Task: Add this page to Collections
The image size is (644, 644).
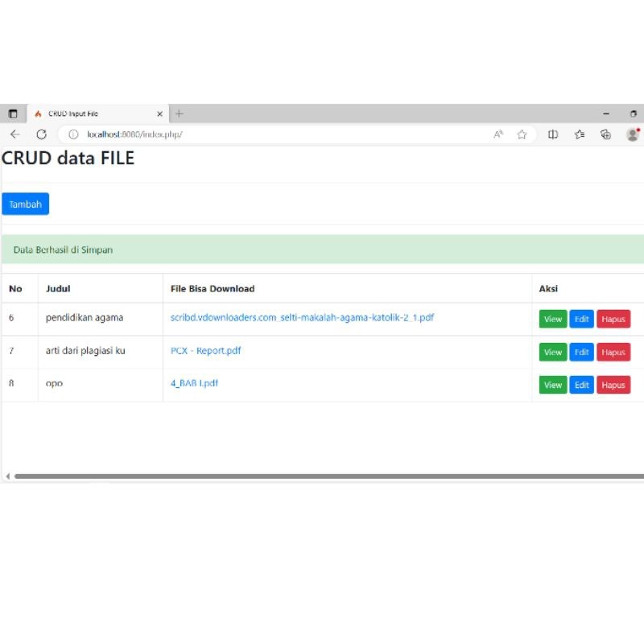Action: (x=605, y=134)
